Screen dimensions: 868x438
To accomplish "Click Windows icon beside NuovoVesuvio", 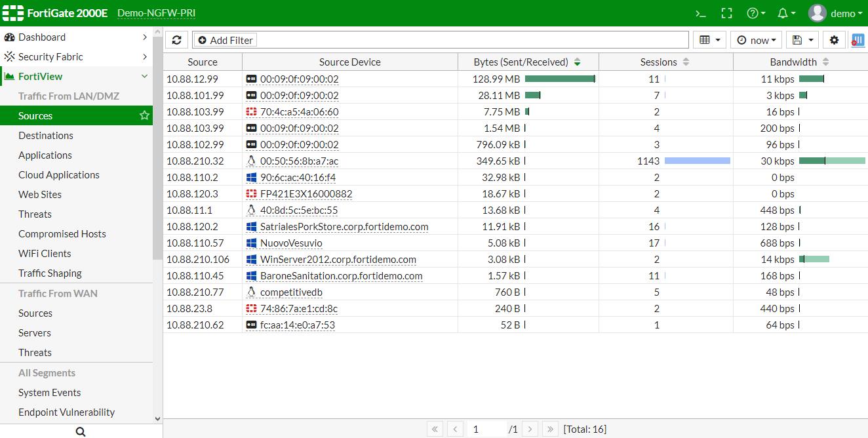I will tap(251, 243).
